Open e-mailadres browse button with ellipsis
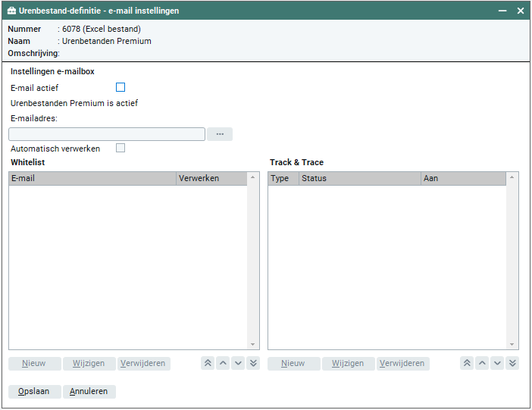The height and width of the screenshot is (410, 532). click(x=220, y=134)
